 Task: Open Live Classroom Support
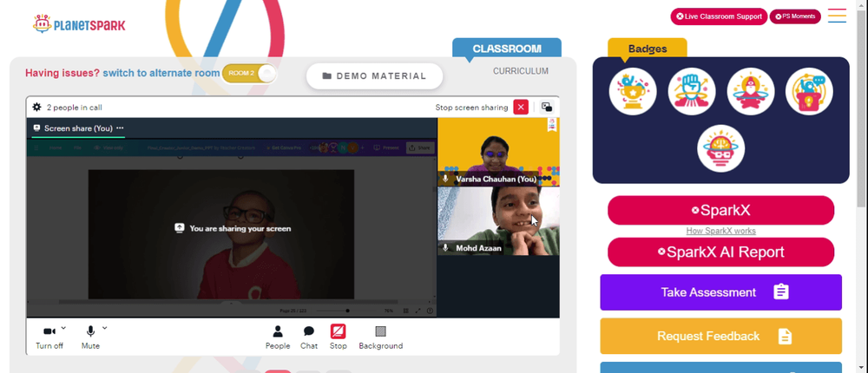coord(719,16)
